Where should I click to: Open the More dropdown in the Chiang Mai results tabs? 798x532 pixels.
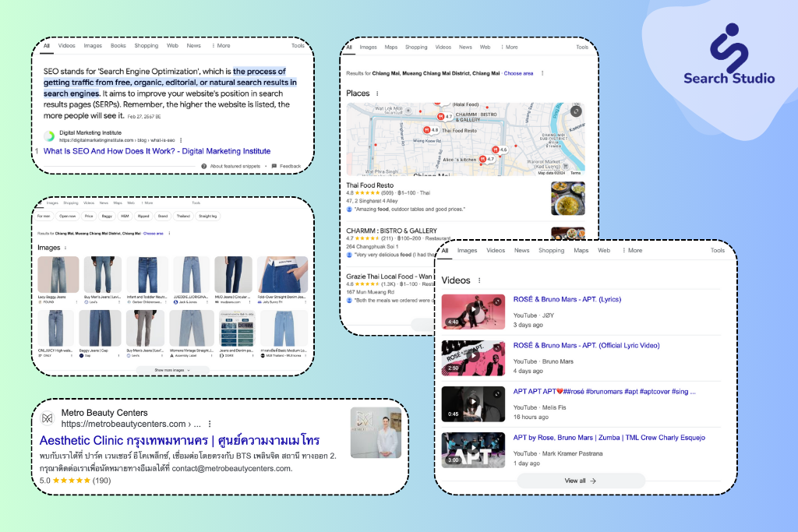[x=510, y=47]
